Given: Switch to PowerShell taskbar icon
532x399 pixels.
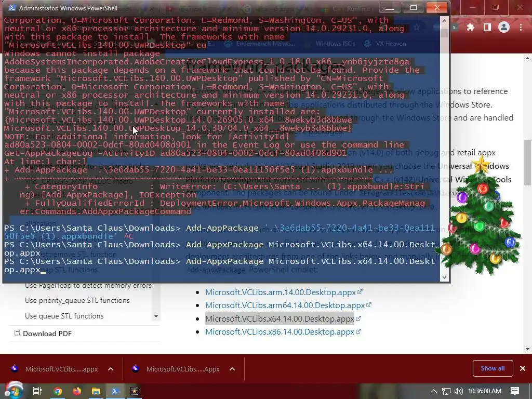Looking at the screenshot, I should (115, 391).
